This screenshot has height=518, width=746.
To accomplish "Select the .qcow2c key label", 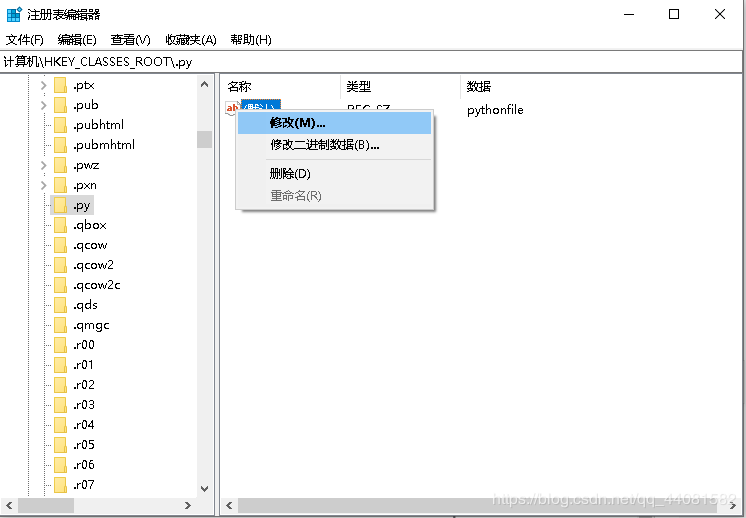I will [x=97, y=285].
